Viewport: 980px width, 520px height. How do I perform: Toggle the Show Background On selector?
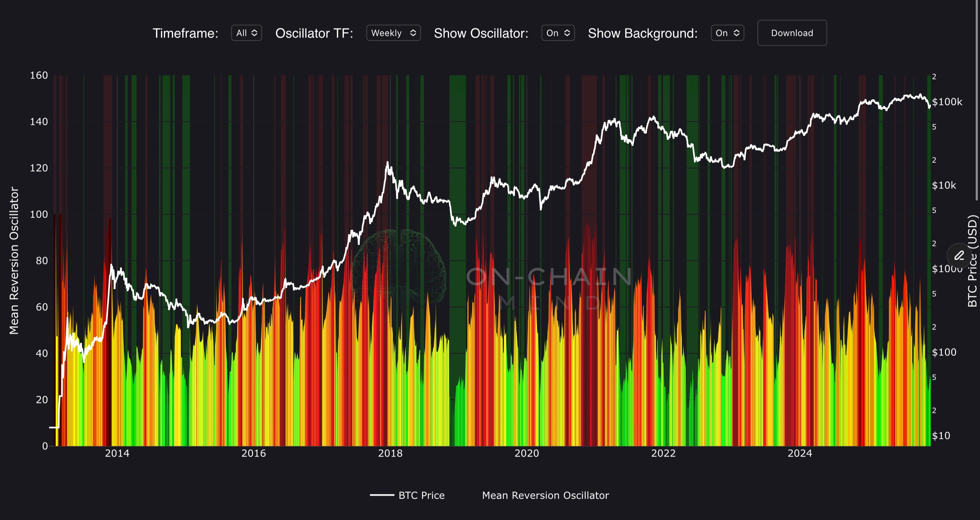(x=727, y=33)
